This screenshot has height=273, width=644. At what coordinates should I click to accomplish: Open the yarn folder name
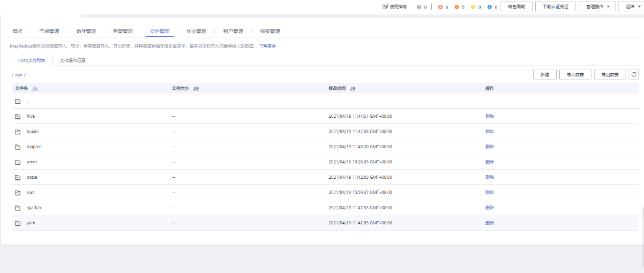pos(31,223)
